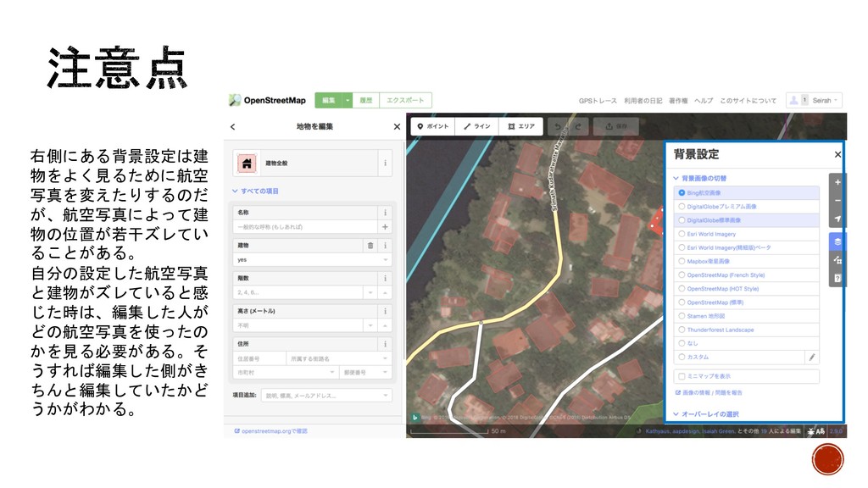
Task: Click the Bing logo on the map
Action: [415, 417]
